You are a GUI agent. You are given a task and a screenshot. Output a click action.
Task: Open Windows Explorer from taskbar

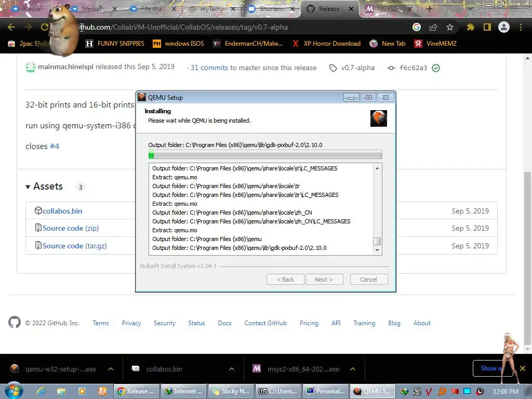pyautogui.click(x=61, y=391)
